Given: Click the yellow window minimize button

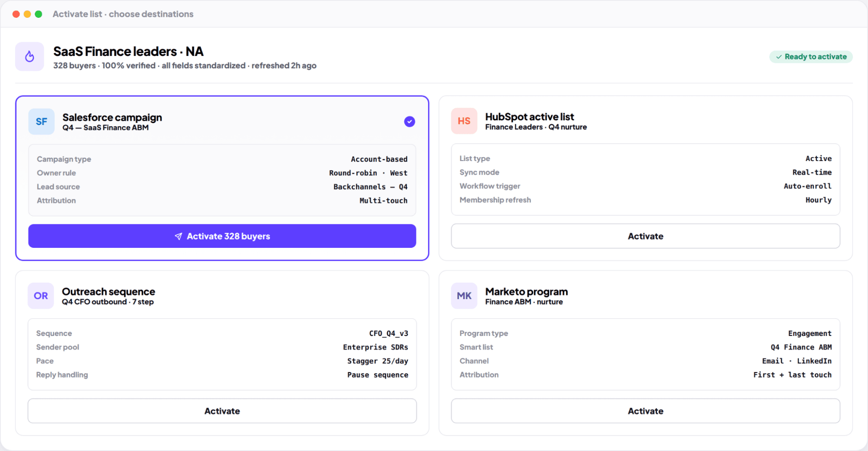Looking at the screenshot, I should [27, 14].
